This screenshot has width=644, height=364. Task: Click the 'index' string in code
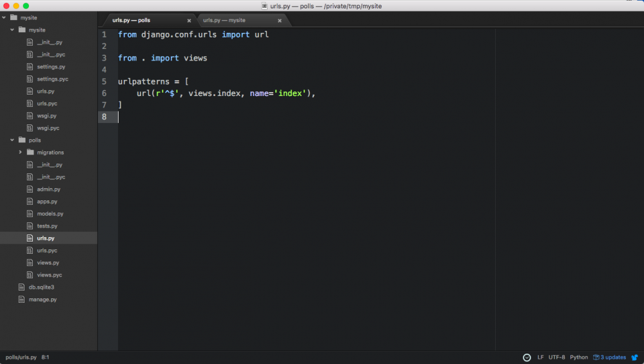pyautogui.click(x=290, y=93)
